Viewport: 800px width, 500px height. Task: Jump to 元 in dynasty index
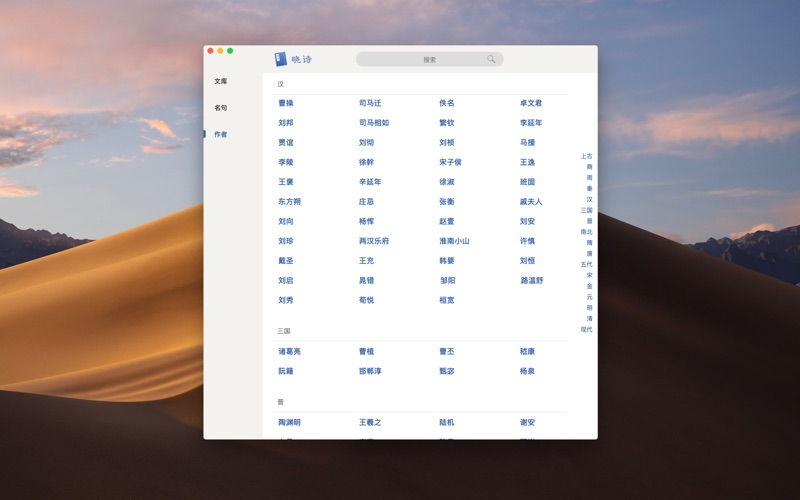coord(589,297)
